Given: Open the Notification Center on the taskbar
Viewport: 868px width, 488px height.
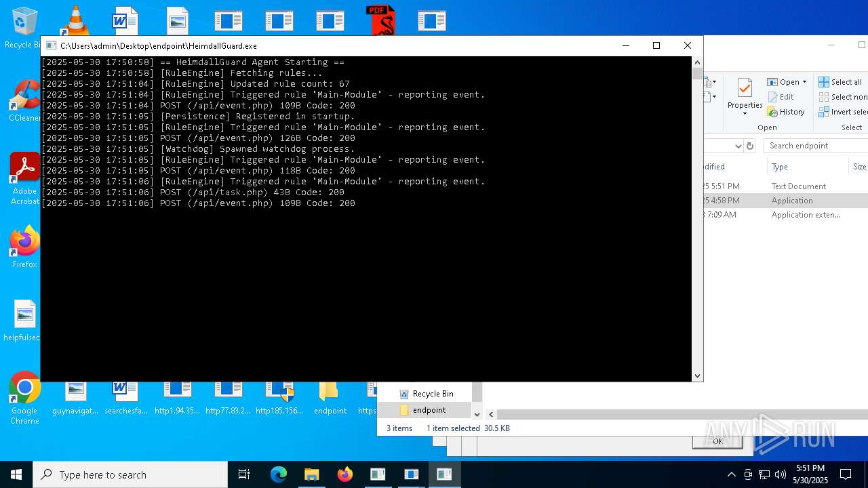Looking at the screenshot, I should click(x=846, y=474).
